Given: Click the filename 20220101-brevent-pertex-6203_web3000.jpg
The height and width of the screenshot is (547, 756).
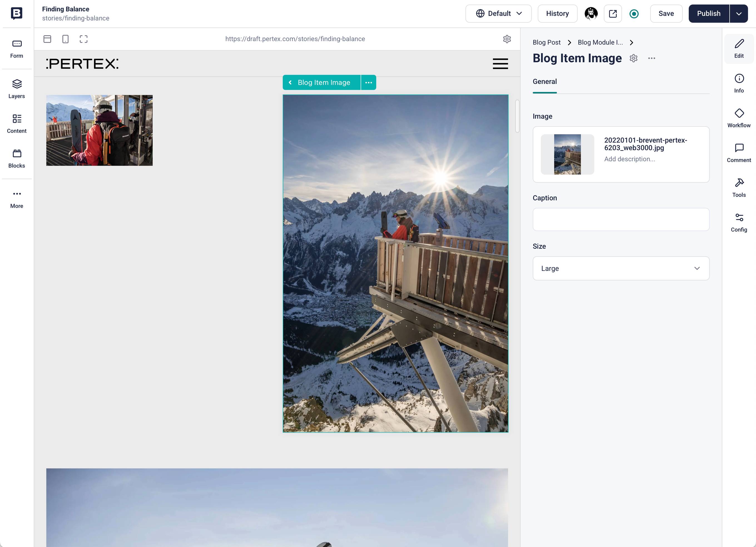Looking at the screenshot, I should [645, 144].
